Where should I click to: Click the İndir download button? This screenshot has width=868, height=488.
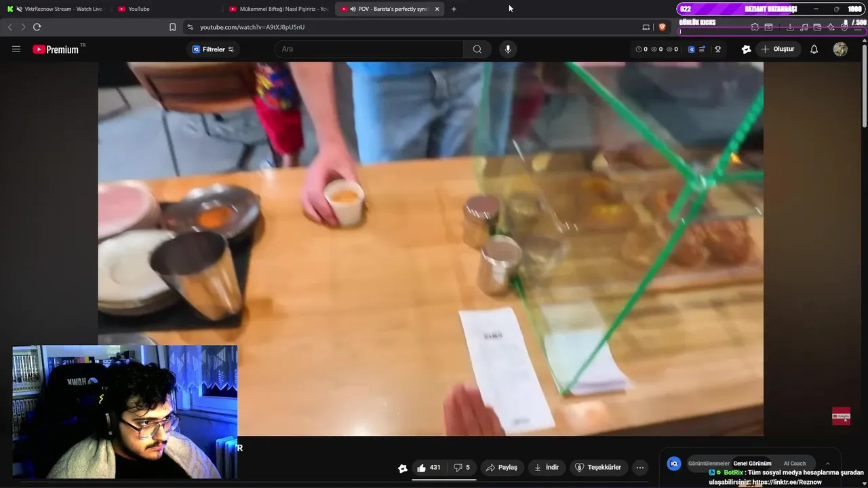pyautogui.click(x=546, y=467)
